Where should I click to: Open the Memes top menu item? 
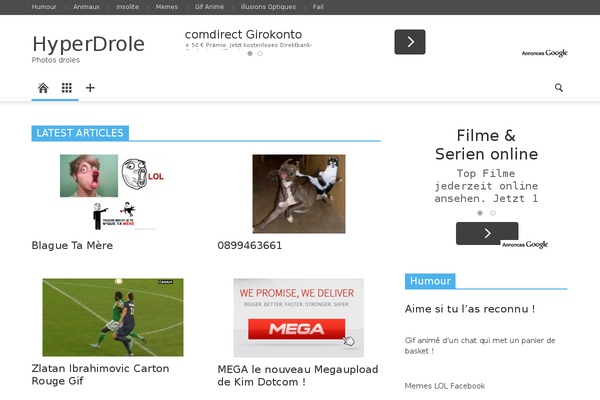[x=166, y=7]
